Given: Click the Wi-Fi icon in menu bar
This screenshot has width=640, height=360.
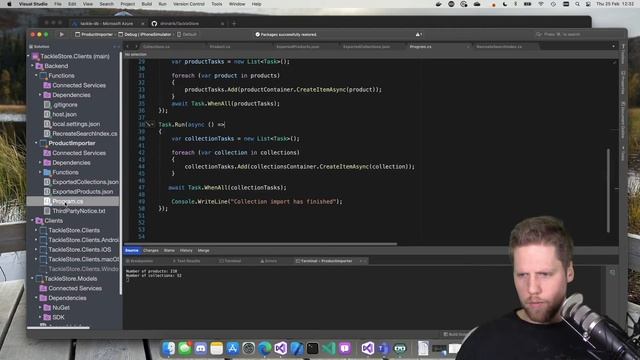Looking at the screenshot, I should tap(541, 4).
